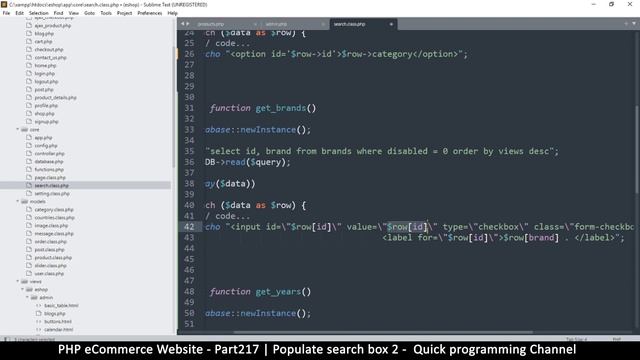Viewport: 640px width, 360px height.
Task: Open the Selection menu
Action: pyautogui.click(x=39, y=13)
